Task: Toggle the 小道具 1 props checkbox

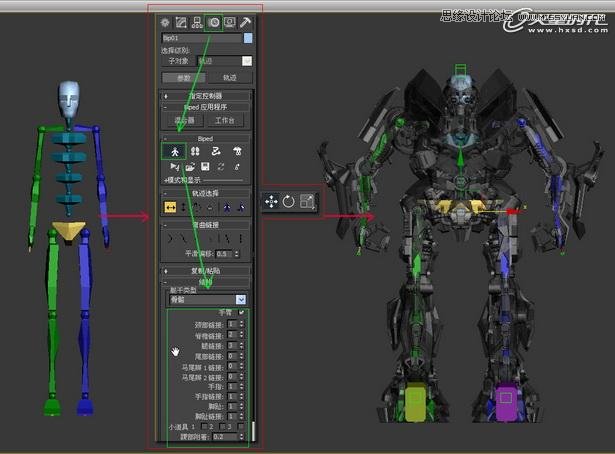Action: [204, 426]
